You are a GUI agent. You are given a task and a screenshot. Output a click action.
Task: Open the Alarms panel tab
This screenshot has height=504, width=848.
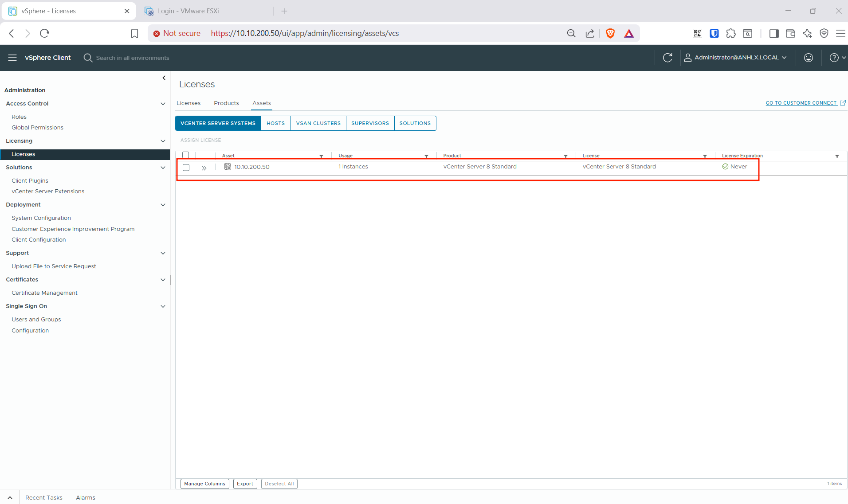click(x=86, y=498)
